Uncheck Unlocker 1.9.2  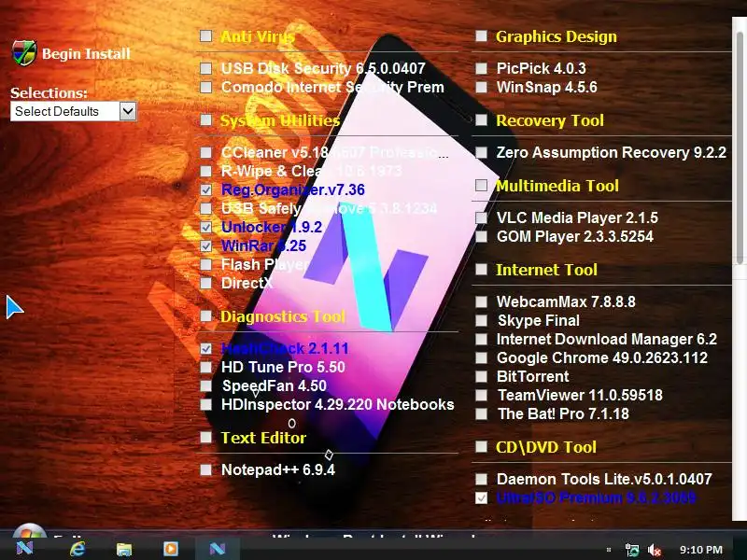click(x=205, y=227)
